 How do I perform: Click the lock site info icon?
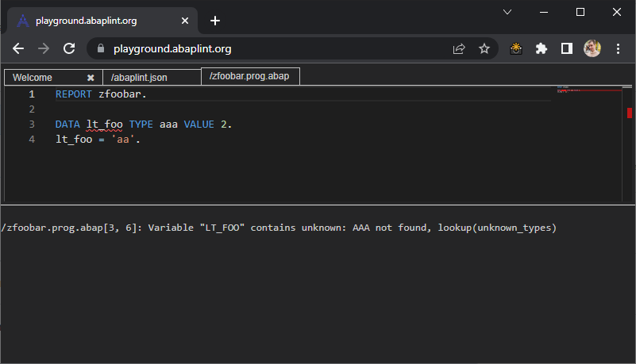(101, 48)
